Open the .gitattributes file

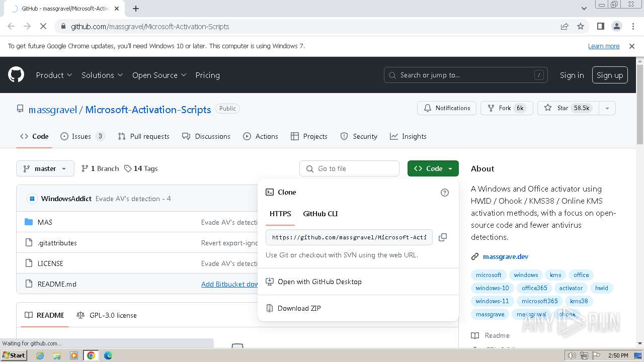click(57, 243)
